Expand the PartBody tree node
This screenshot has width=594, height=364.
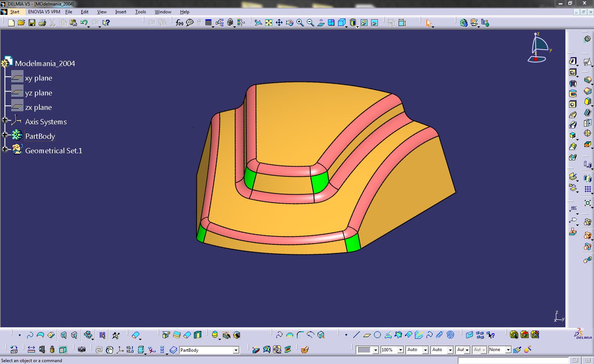[x=5, y=134]
